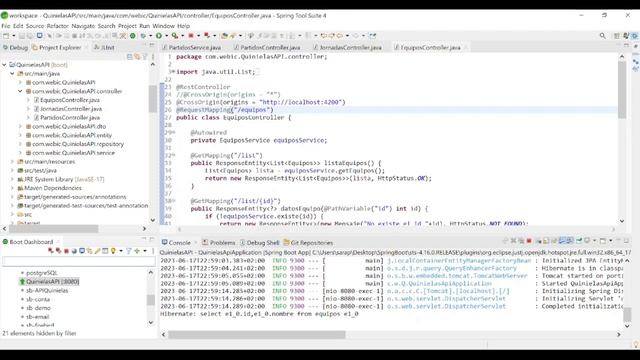The height and width of the screenshot is (360, 640).
Task: Open the New wizard icon in main toolbar
Action: point(6,36)
